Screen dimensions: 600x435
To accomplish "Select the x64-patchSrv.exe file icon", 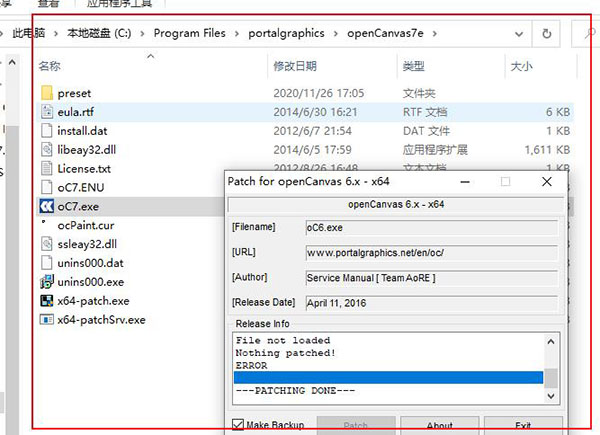I will tap(46, 320).
